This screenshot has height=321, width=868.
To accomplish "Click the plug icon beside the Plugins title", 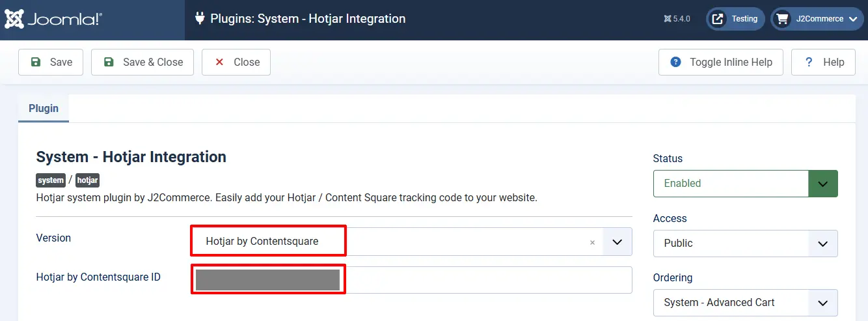I will tap(200, 19).
